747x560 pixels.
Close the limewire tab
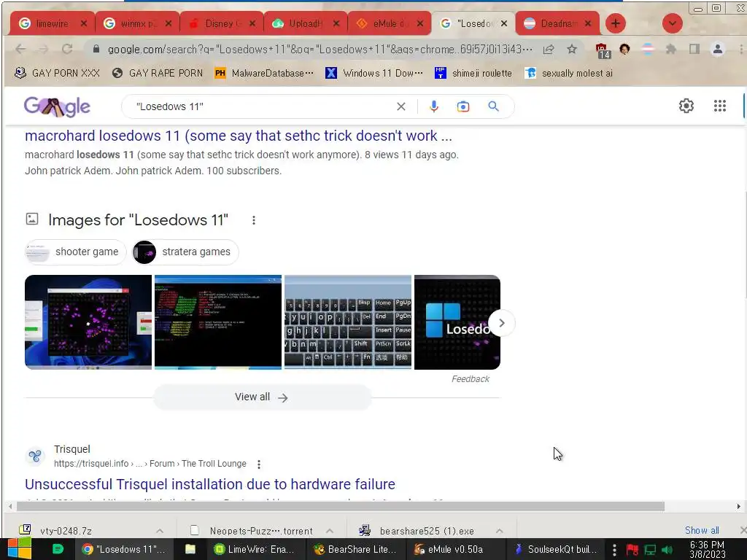click(x=84, y=23)
